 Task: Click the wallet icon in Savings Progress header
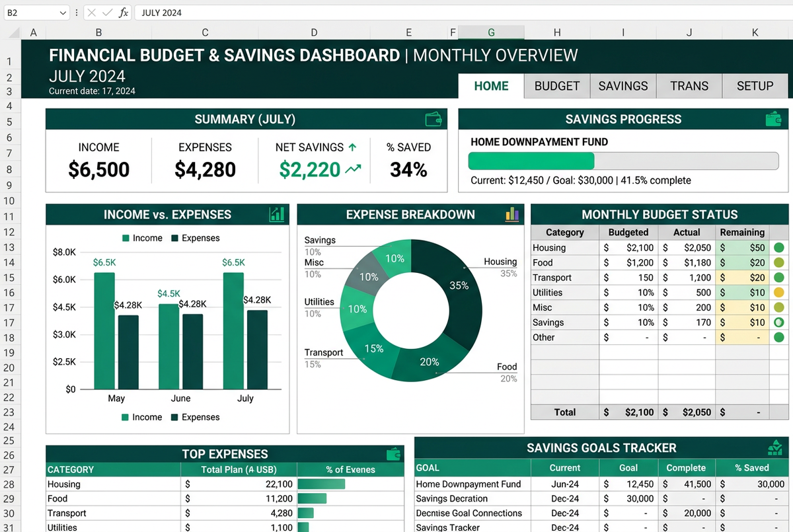(x=773, y=119)
